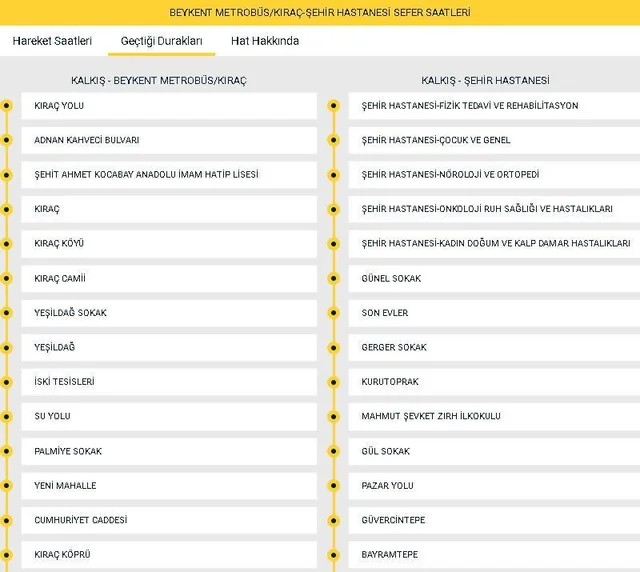
Task: Select ŞEHİR HASTANESİ-ÇOCUK VE GENEL stop
Action: tap(494, 140)
